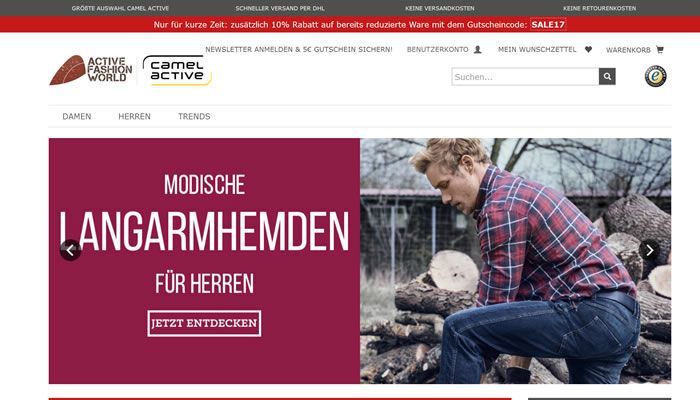Open the Benutzerkonto link

438,50
